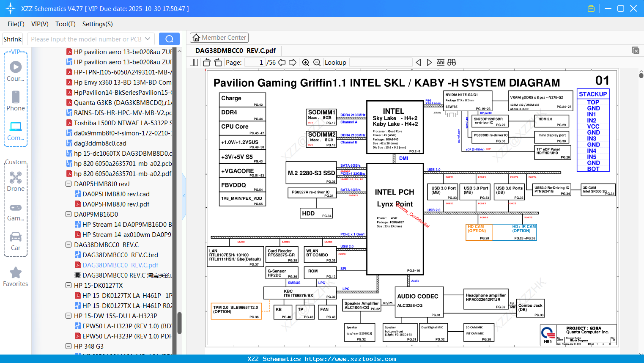Visit the xzztools.com link
Viewport: 644px width, 363px height.
(x=350, y=359)
